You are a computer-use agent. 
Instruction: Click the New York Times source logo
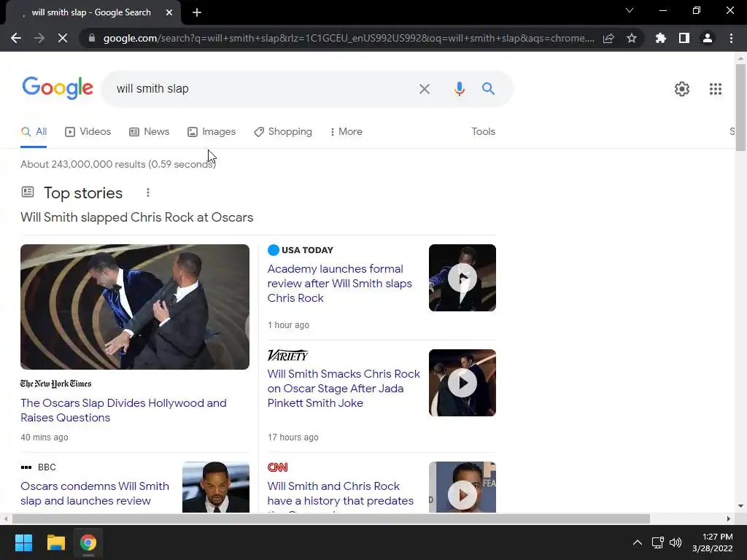click(55, 384)
